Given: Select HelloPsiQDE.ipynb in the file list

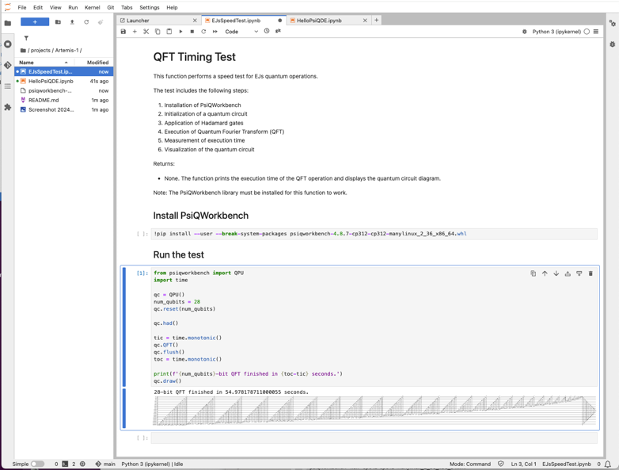Looking at the screenshot, I should pos(64,81).
